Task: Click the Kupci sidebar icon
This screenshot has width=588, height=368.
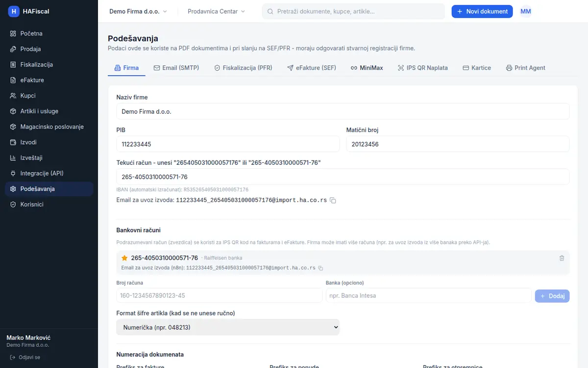Action: click(x=13, y=96)
